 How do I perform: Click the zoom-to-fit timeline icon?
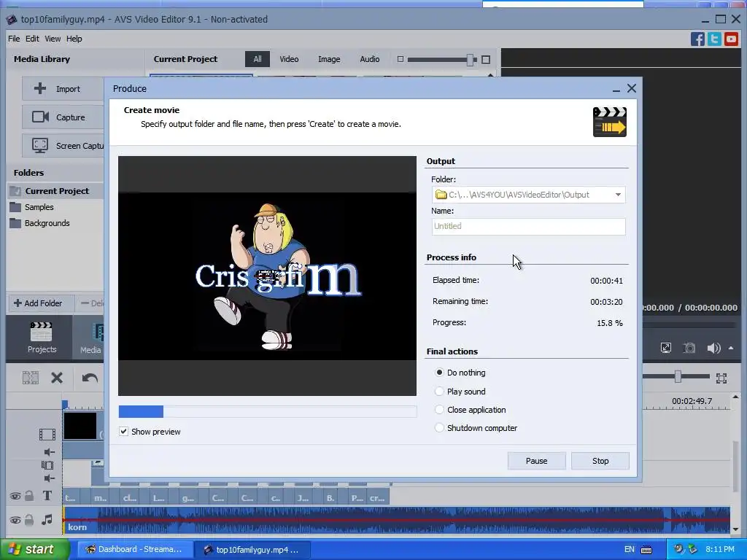tap(721, 378)
